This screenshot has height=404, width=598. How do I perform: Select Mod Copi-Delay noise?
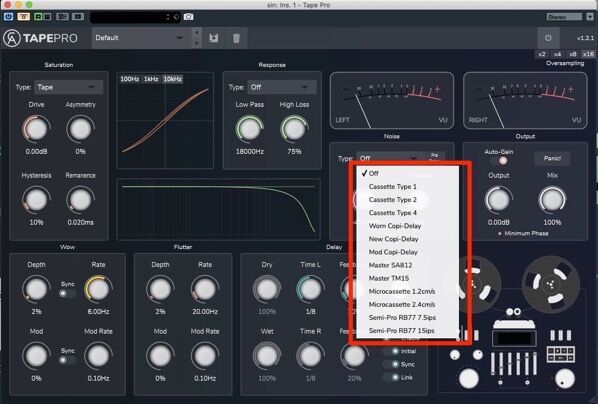point(407,252)
